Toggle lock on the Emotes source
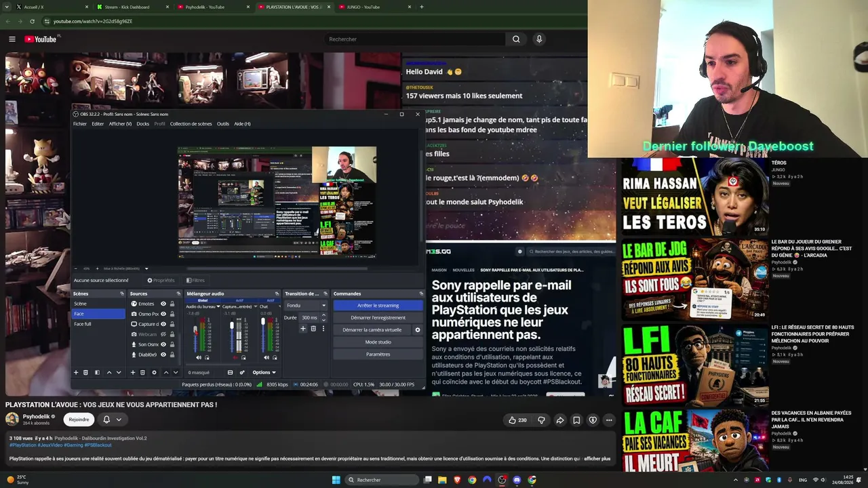Image resolution: width=868 pixels, height=488 pixels. [x=172, y=304]
